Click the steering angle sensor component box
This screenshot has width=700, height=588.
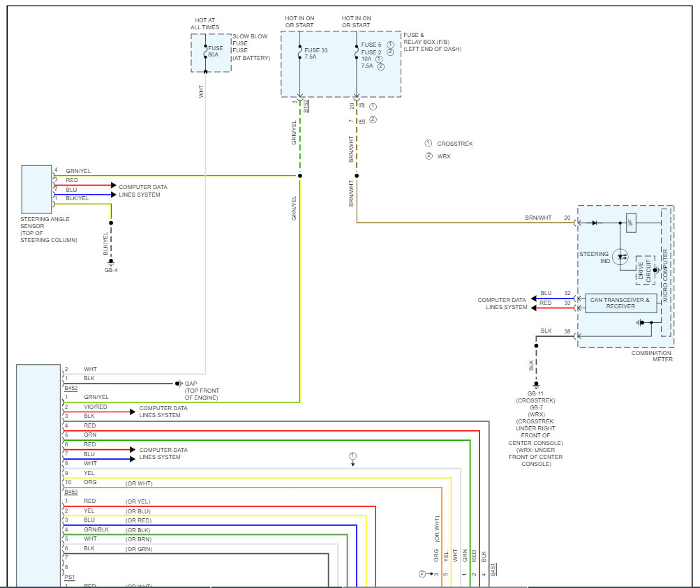pyautogui.click(x=36, y=190)
